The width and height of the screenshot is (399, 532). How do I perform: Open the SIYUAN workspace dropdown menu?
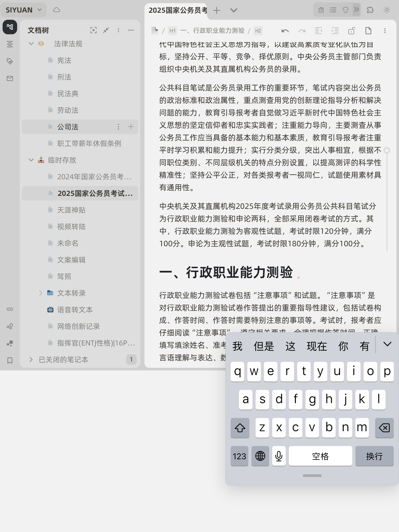click(24, 10)
